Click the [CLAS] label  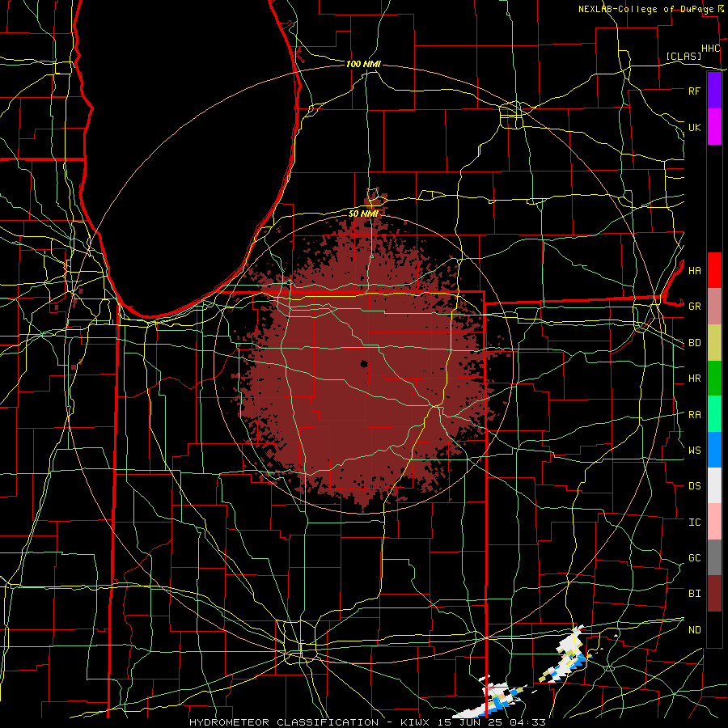[x=684, y=57]
